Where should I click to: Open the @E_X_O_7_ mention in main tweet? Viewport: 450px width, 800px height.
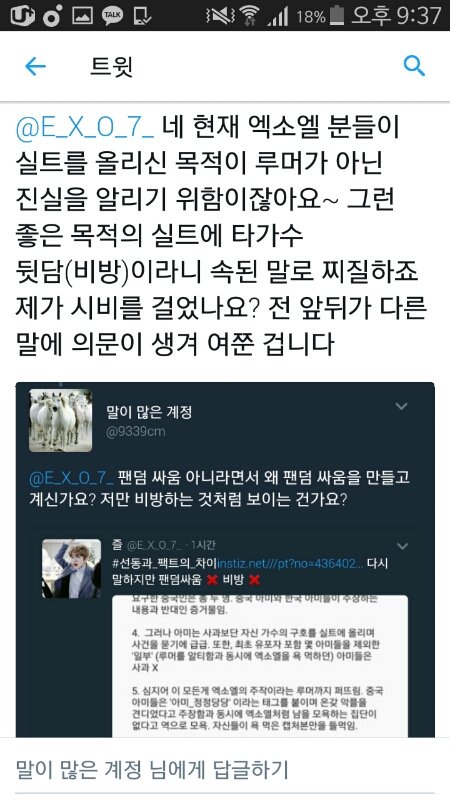coord(85,129)
